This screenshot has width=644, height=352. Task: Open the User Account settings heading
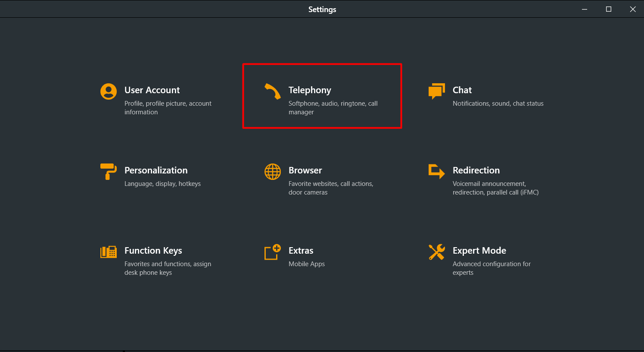[x=152, y=90]
